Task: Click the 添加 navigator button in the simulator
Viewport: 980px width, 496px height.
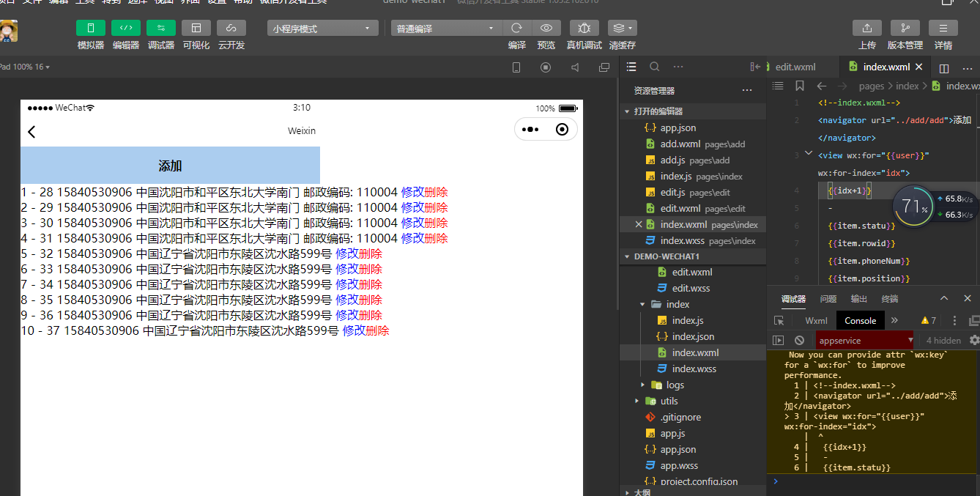Action: (x=170, y=166)
